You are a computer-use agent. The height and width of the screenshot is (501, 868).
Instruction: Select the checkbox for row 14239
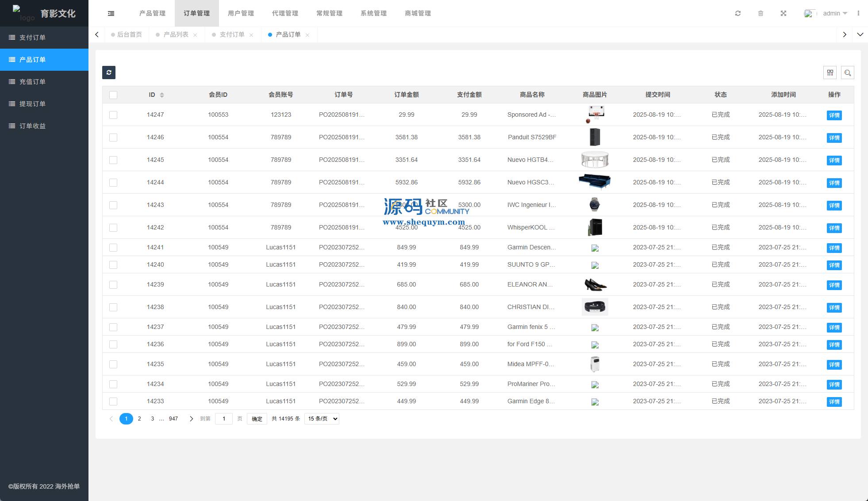coord(113,285)
